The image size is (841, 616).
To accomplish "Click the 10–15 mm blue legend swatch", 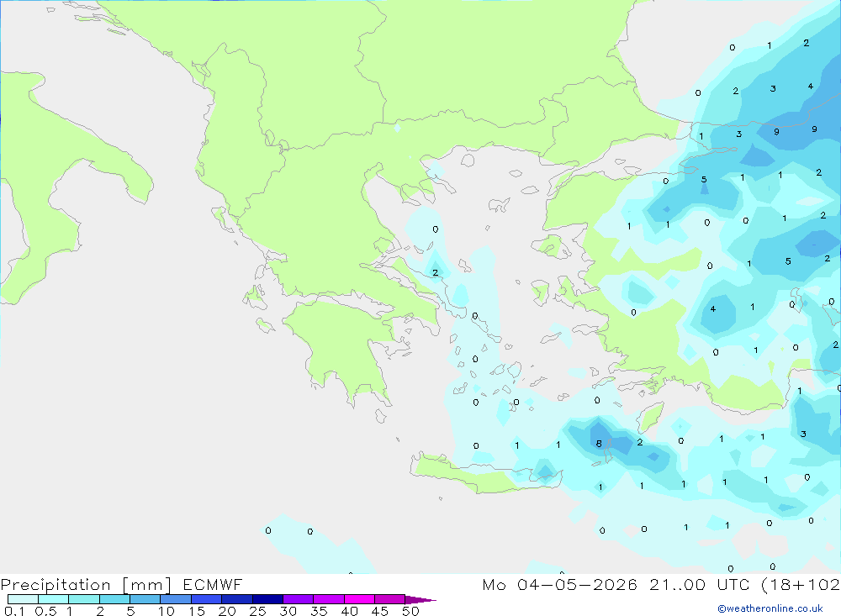I will tap(176, 599).
